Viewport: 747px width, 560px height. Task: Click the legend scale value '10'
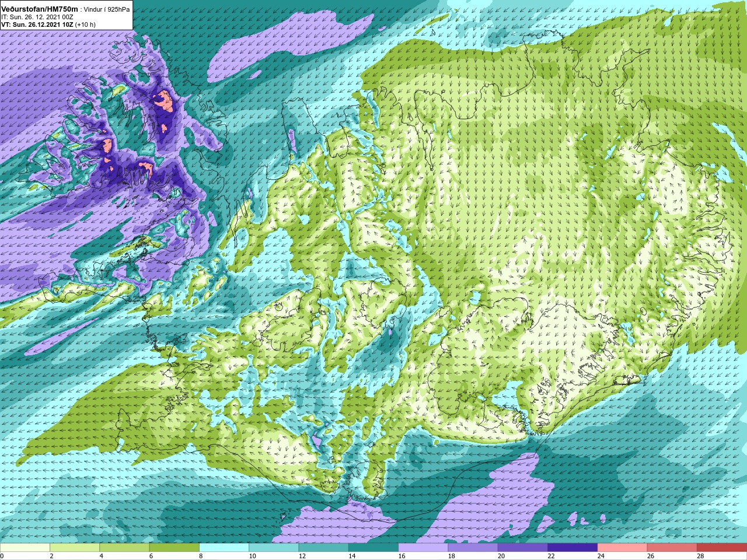point(253,556)
